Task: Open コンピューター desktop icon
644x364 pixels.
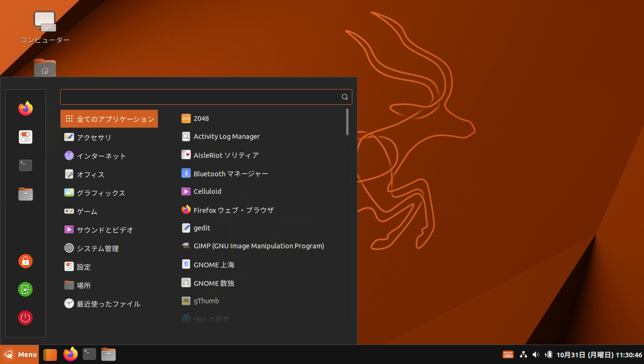Action: tap(45, 21)
